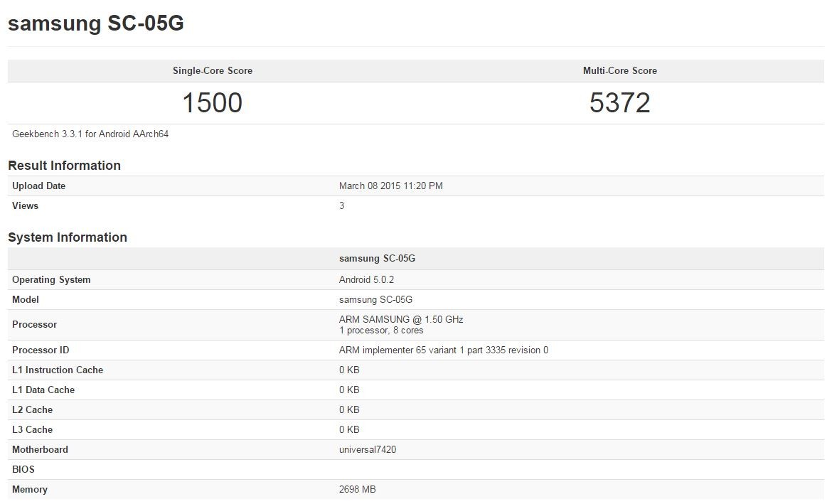827x504 pixels.
Task: Click the multi-core value 5372
Action: tap(620, 102)
